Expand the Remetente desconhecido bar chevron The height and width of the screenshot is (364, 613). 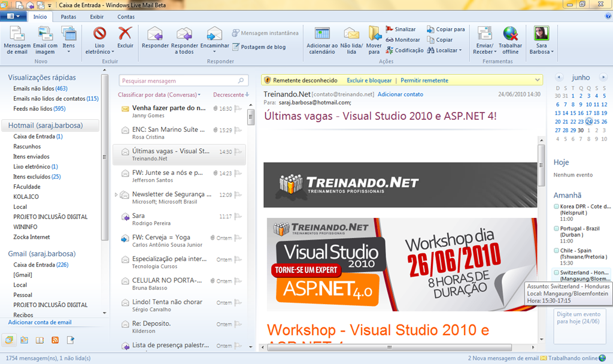click(x=537, y=80)
